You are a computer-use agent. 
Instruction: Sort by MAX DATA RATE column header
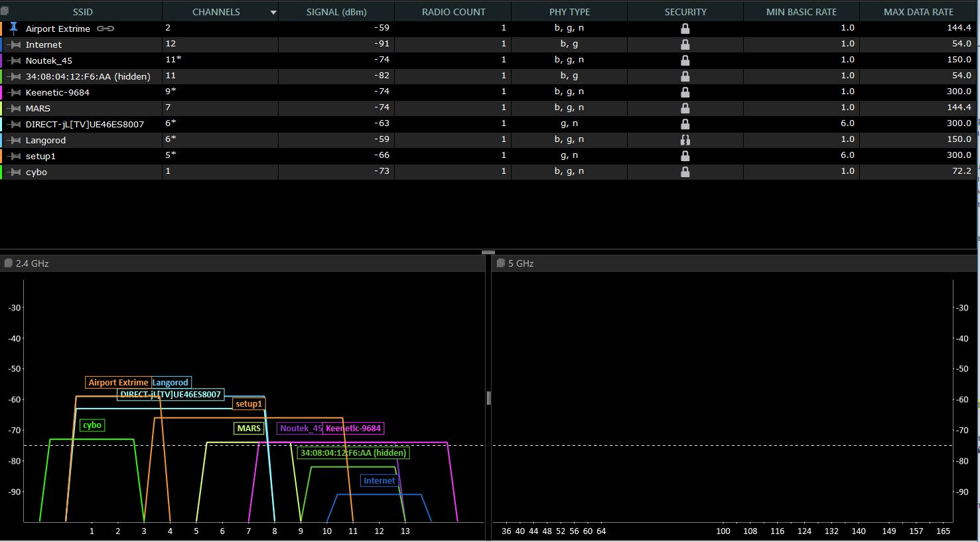918,12
